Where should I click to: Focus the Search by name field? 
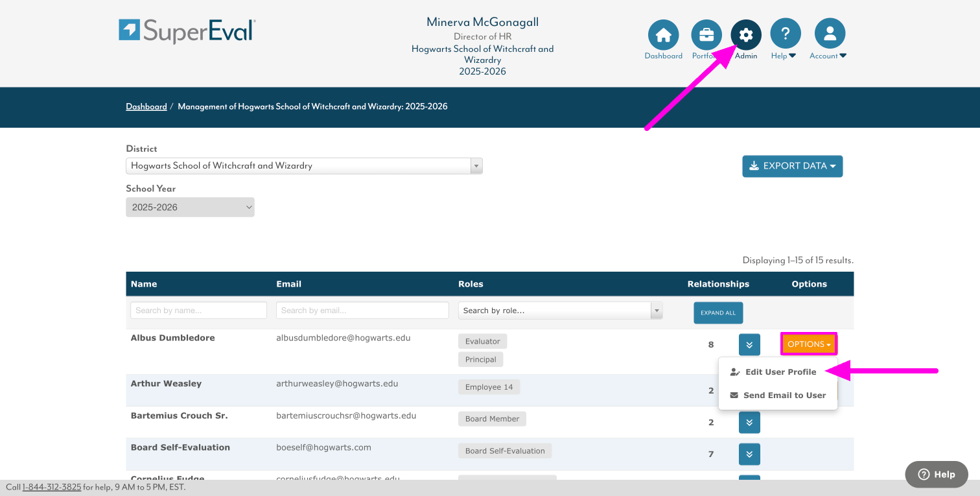coord(199,311)
